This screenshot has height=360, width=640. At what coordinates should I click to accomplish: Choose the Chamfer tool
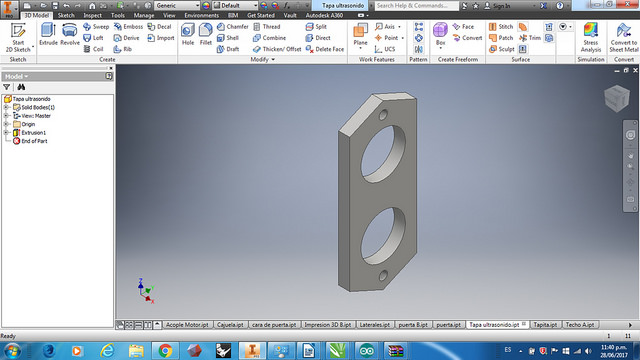click(x=232, y=27)
